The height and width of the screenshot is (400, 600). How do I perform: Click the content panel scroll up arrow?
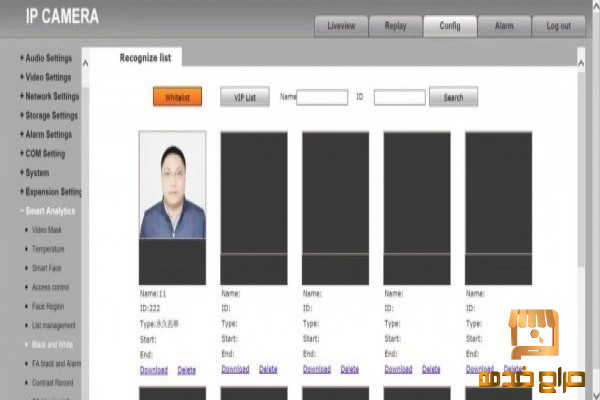pos(581,63)
